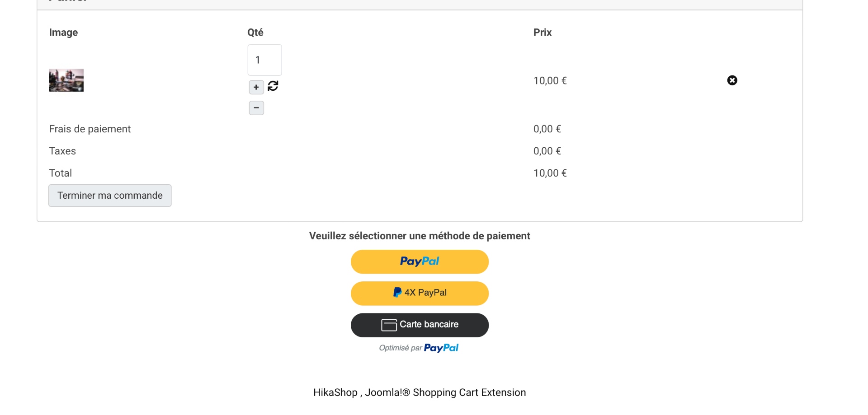Increase quantity with the plus button
The height and width of the screenshot is (415, 868).
coord(256,87)
